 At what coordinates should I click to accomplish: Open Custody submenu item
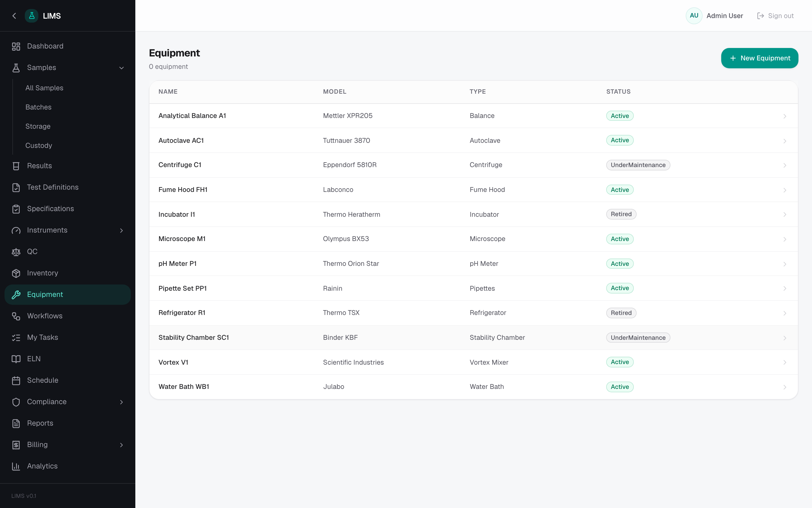click(x=39, y=145)
